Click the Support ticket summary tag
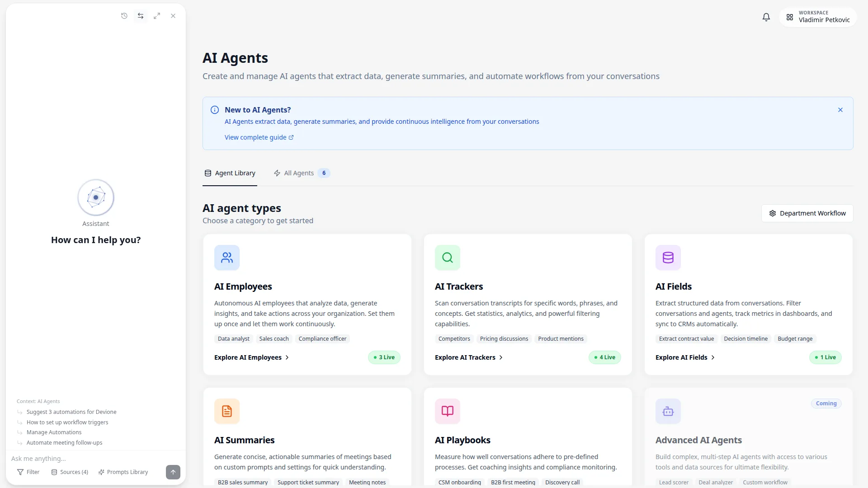868x488 pixels. [x=308, y=483]
